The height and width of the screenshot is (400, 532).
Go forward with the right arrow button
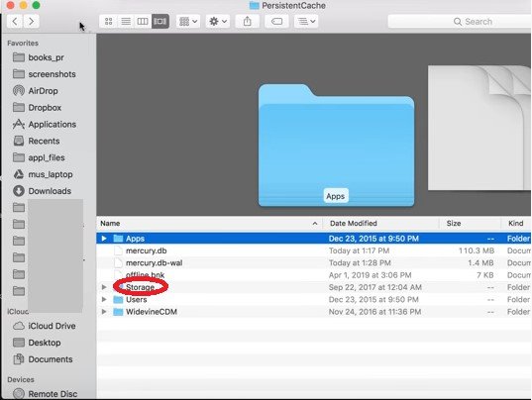click(32, 22)
